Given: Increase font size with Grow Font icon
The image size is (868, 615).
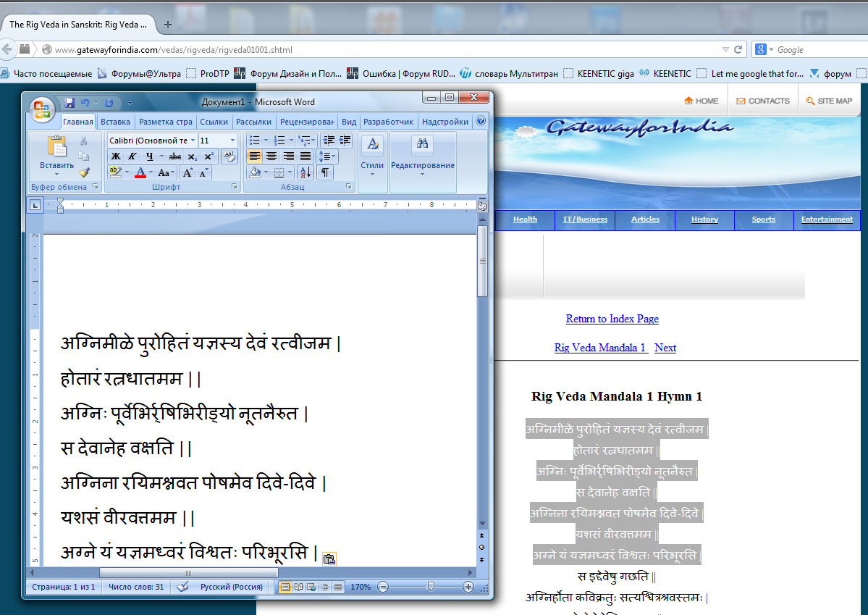Looking at the screenshot, I should pyautogui.click(x=187, y=173).
